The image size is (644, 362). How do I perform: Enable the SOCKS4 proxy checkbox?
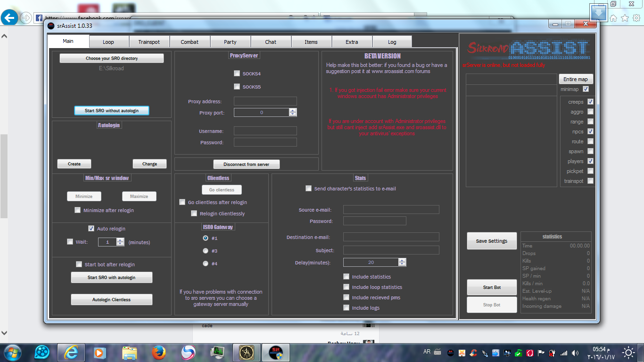pyautogui.click(x=237, y=74)
